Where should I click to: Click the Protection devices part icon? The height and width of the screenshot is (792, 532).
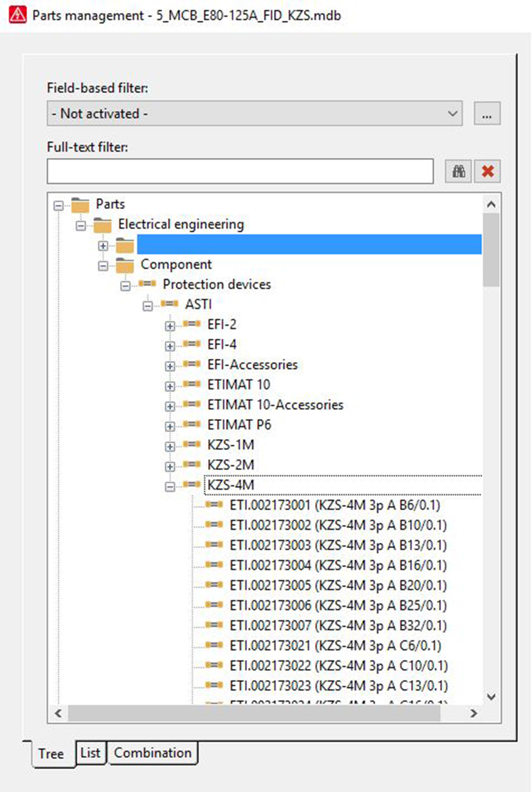[147, 284]
